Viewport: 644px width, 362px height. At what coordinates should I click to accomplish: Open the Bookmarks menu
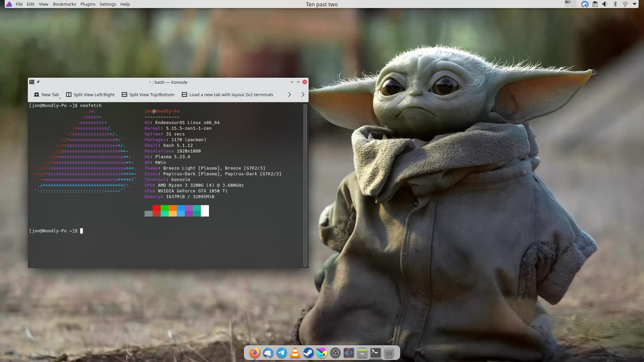click(64, 4)
